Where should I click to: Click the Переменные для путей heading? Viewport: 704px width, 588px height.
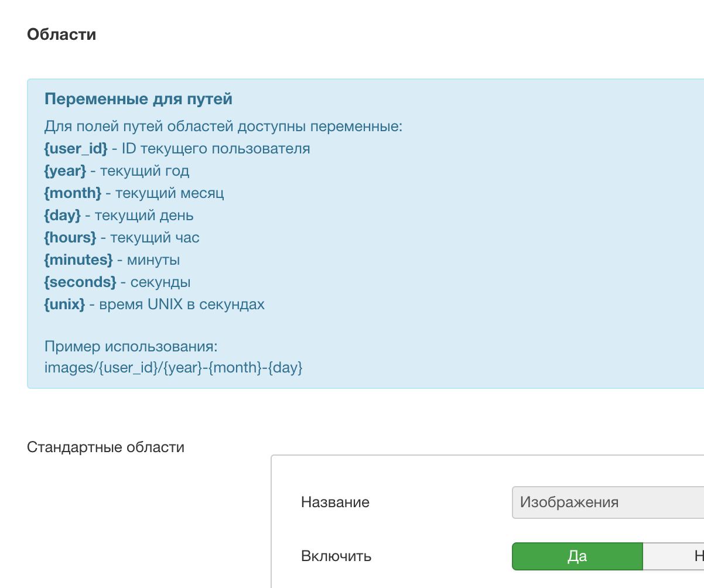point(138,99)
